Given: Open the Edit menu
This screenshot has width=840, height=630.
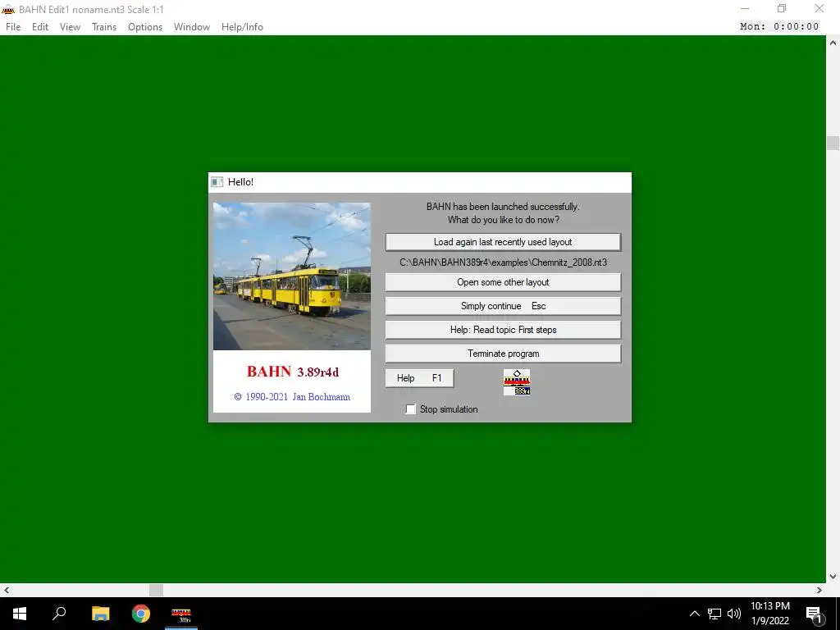Looking at the screenshot, I should coord(40,27).
